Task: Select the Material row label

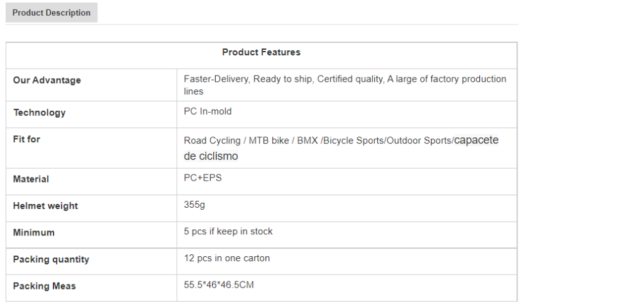Action: 31,179
